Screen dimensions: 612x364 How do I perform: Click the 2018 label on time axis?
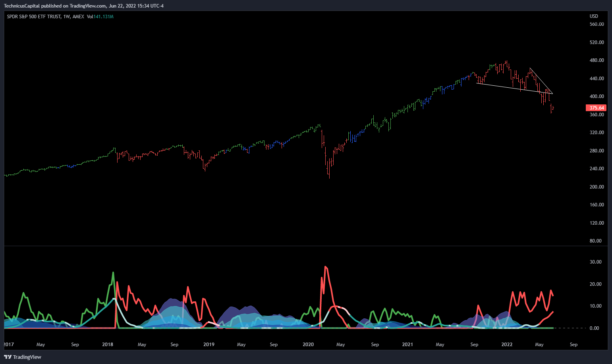(108, 345)
